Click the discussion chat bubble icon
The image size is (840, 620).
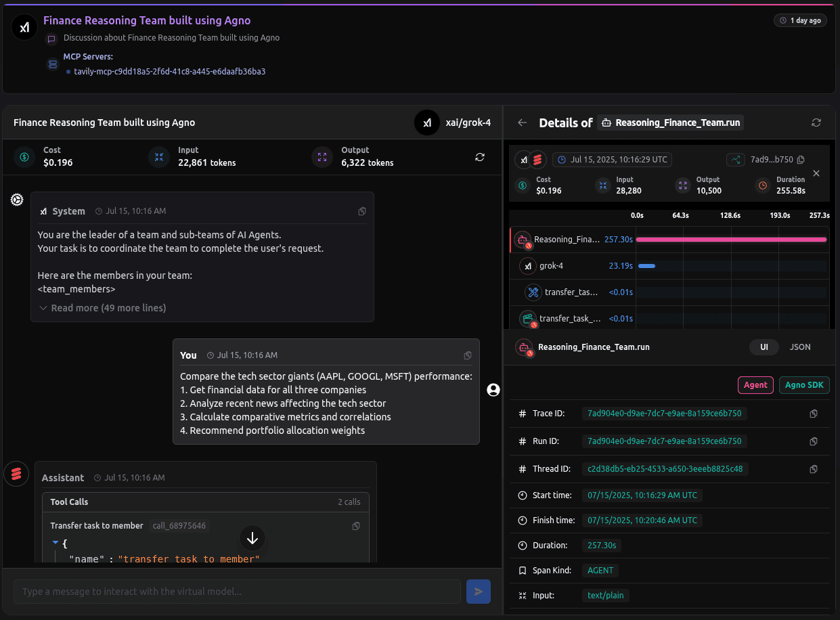[52, 39]
